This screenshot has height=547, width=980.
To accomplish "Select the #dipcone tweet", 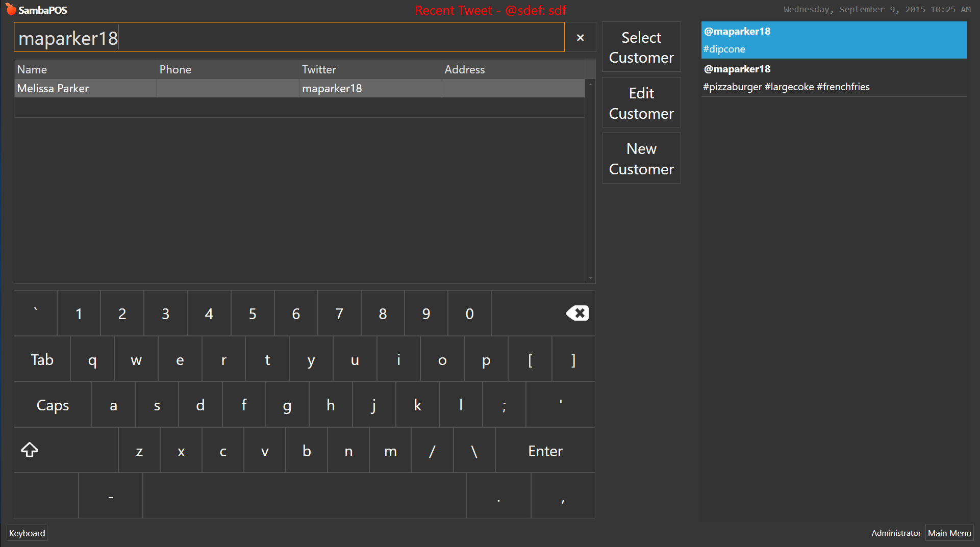I will (x=834, y=40).
